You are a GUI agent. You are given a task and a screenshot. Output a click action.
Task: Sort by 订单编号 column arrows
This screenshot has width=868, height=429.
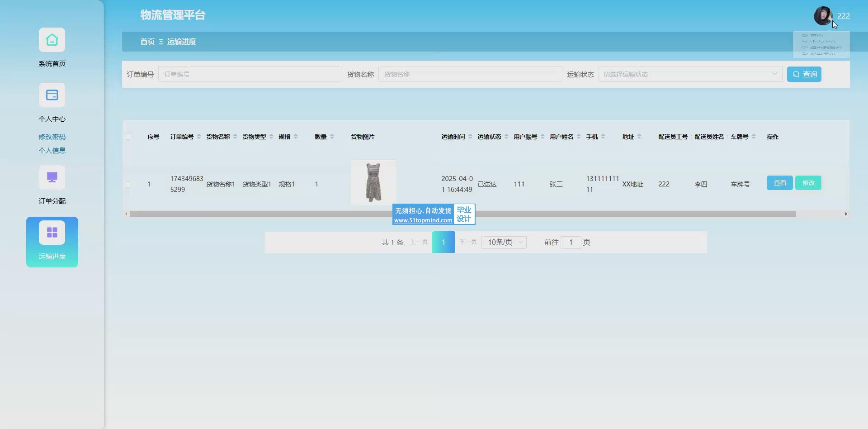(199, 137)
